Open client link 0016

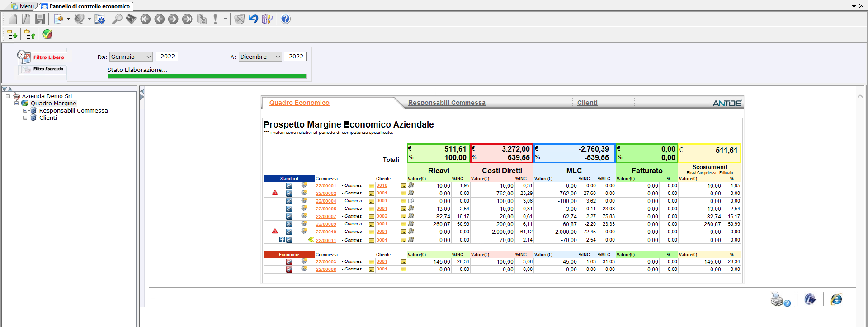click(x=382, y=185)
